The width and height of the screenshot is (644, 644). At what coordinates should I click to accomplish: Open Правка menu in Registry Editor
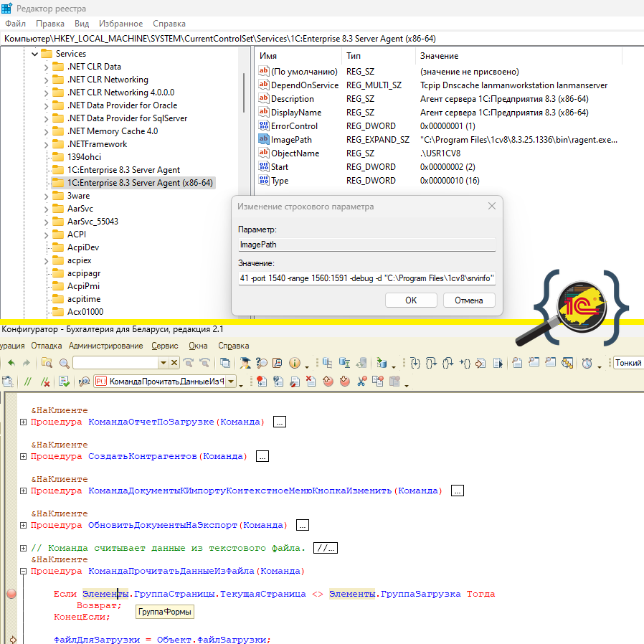tap(50, 24)
